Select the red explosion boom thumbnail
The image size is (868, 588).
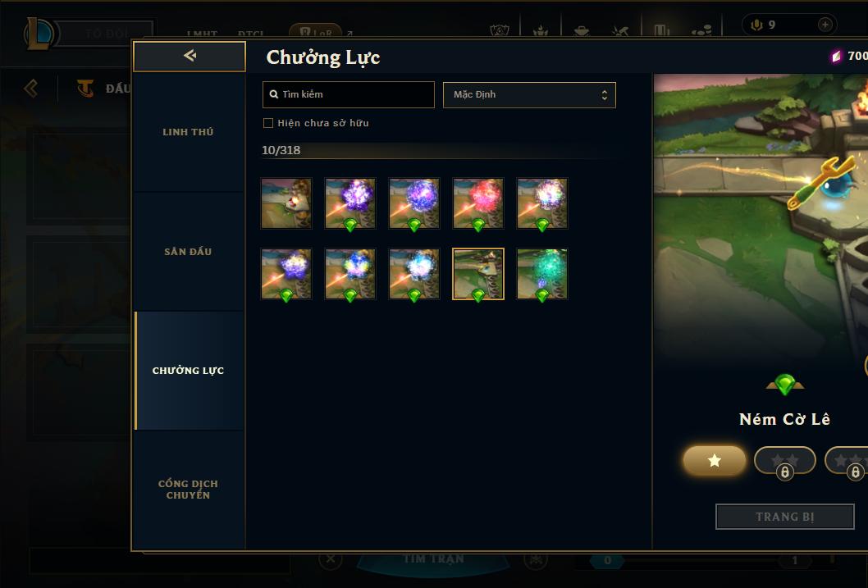(x=478, y=203)
